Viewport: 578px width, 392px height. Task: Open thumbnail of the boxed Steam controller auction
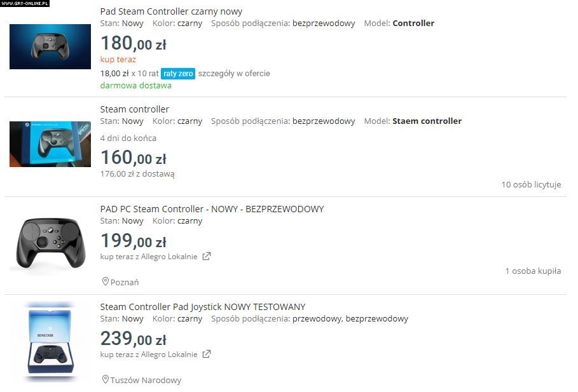point(50,144)
